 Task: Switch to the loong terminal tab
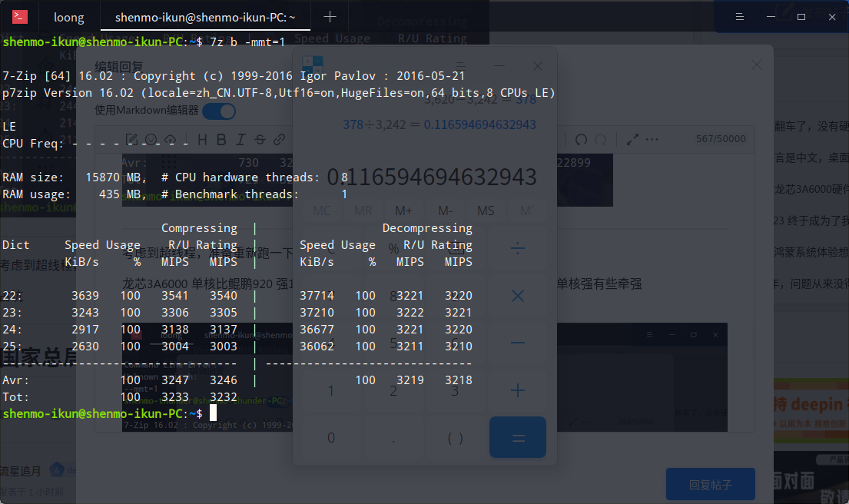68,18
